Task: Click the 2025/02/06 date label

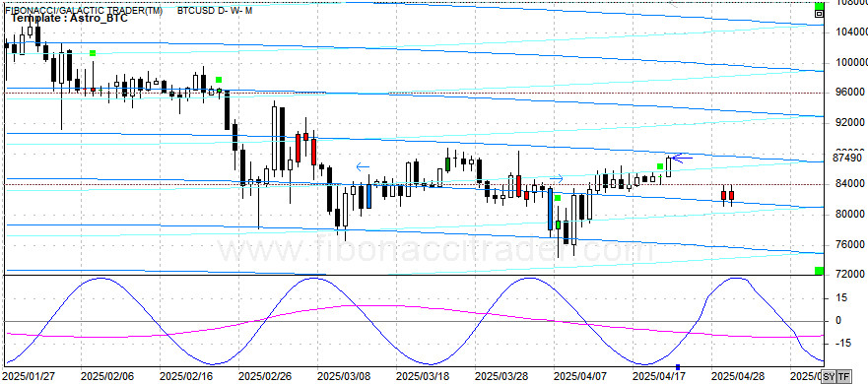Action: [x=107, y=376]
